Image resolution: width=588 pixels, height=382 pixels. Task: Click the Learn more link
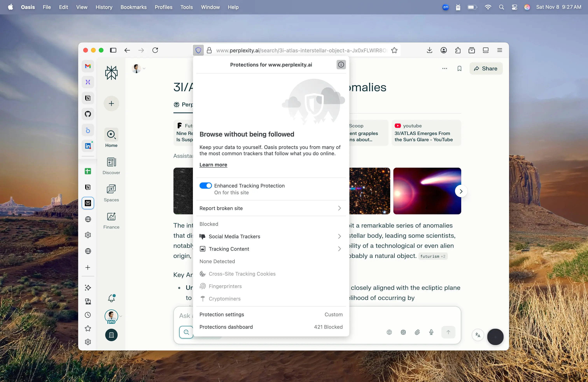pyautogui.click(x=213, y=165)
